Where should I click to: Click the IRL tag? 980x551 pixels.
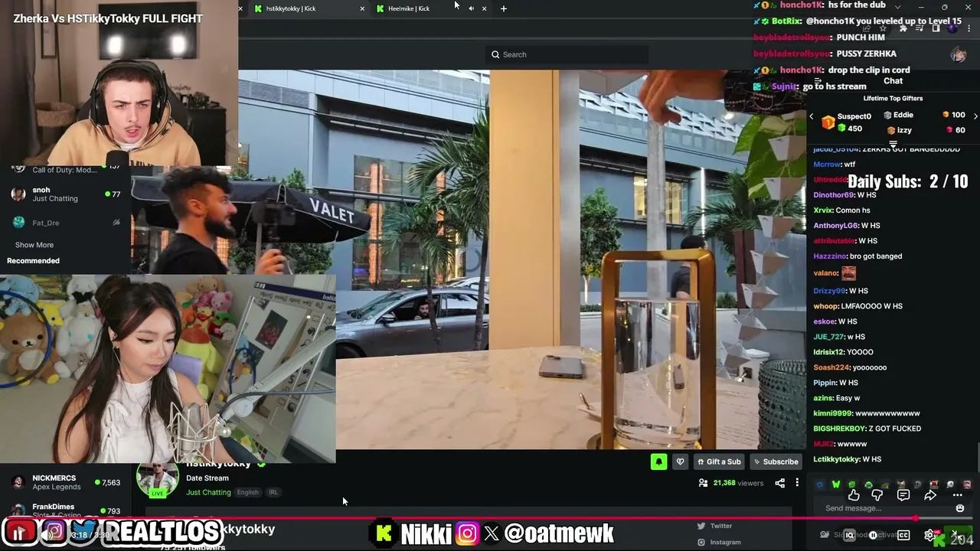(273, 492)
